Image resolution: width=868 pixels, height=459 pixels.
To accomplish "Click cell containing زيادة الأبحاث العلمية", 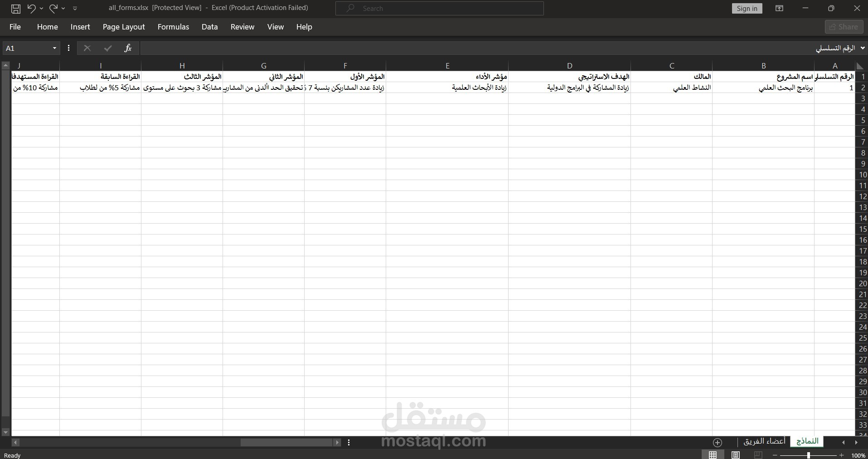I will coord(447,88).
